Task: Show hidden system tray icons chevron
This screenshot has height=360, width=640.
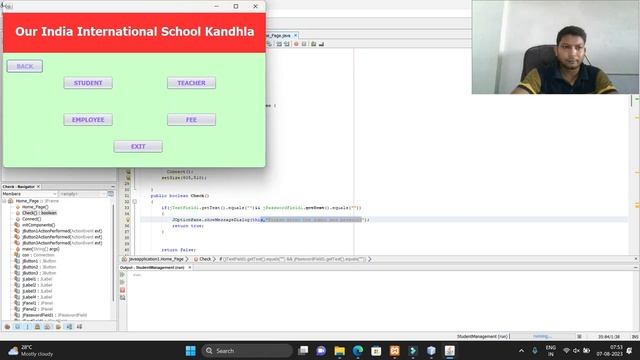Action: (521, 351)
